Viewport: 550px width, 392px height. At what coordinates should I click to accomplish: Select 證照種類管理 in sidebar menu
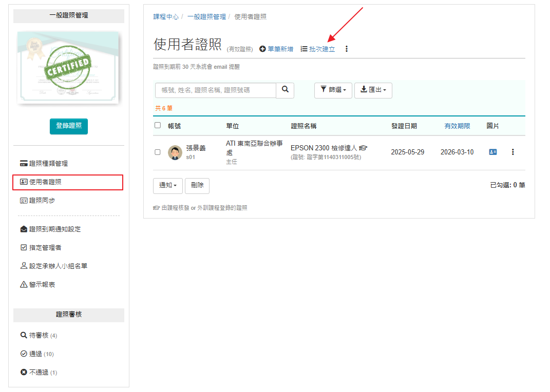[x=44, y=164]
